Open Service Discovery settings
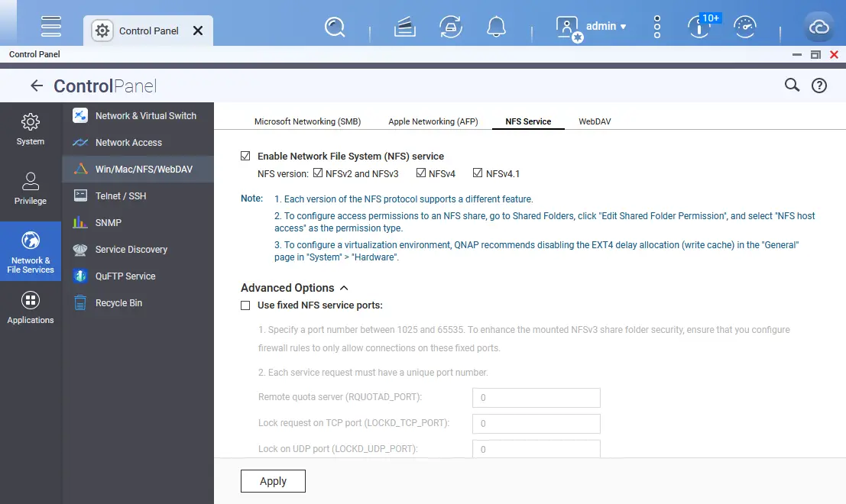Image resolution: width=846 pixels, height=504 pixels. [138, 250]
